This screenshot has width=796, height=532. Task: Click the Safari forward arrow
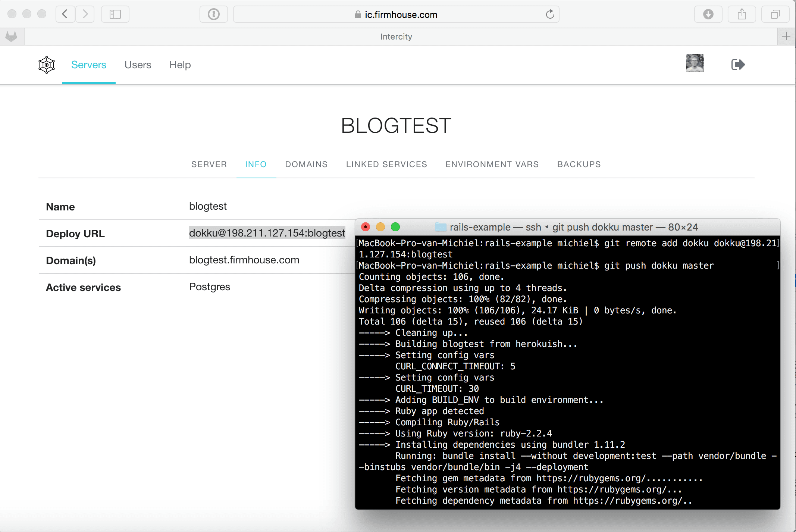pos(85,14)
